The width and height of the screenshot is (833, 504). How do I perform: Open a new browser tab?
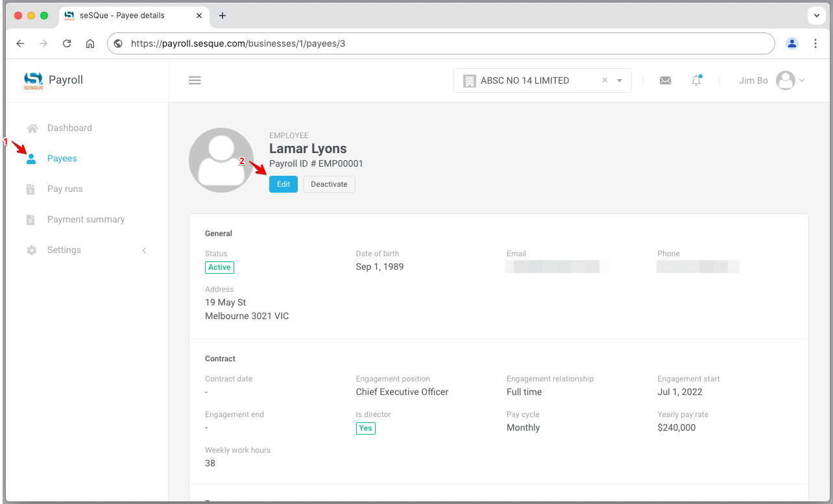pyautogui.click(x=222, y=16)
